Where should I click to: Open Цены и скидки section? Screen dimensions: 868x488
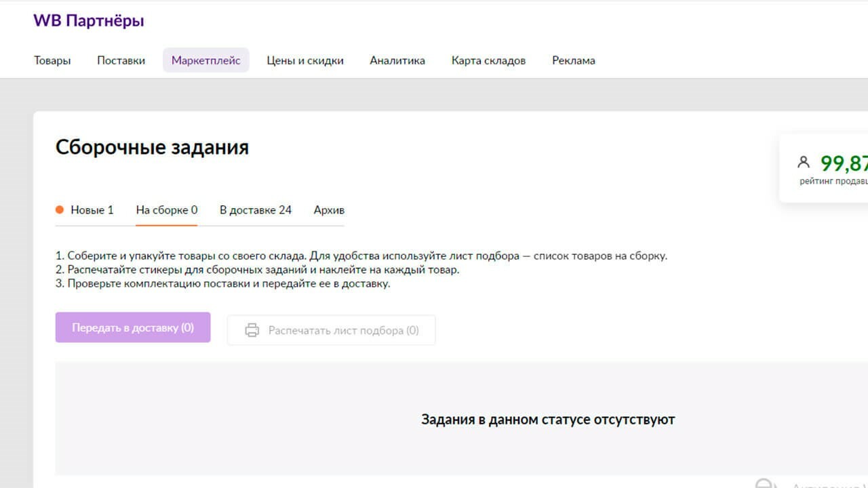(x=305, y=60)
